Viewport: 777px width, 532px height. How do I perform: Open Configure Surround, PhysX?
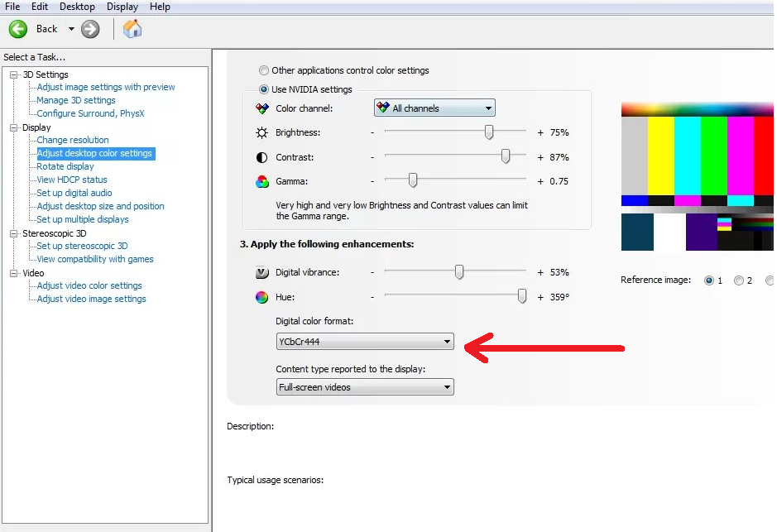click(91, 113)
